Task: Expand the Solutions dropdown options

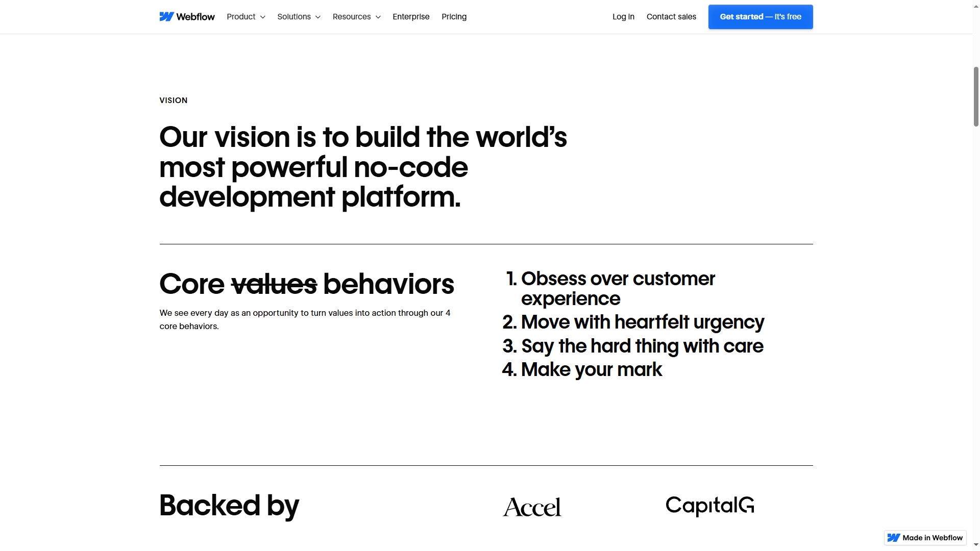Action: click(298, 16)
